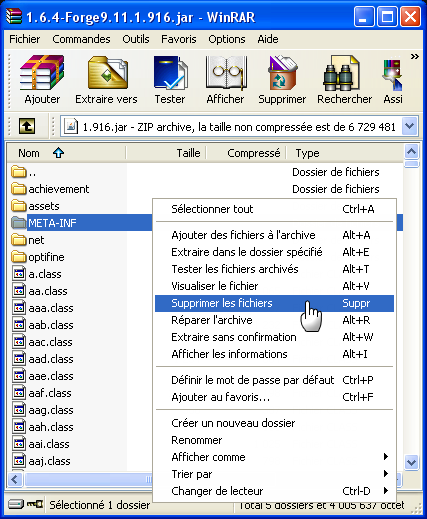Choose Ajouter au favoris…
Image resolution: width=427 pixels, height=519 pixels.
point(274,397)
